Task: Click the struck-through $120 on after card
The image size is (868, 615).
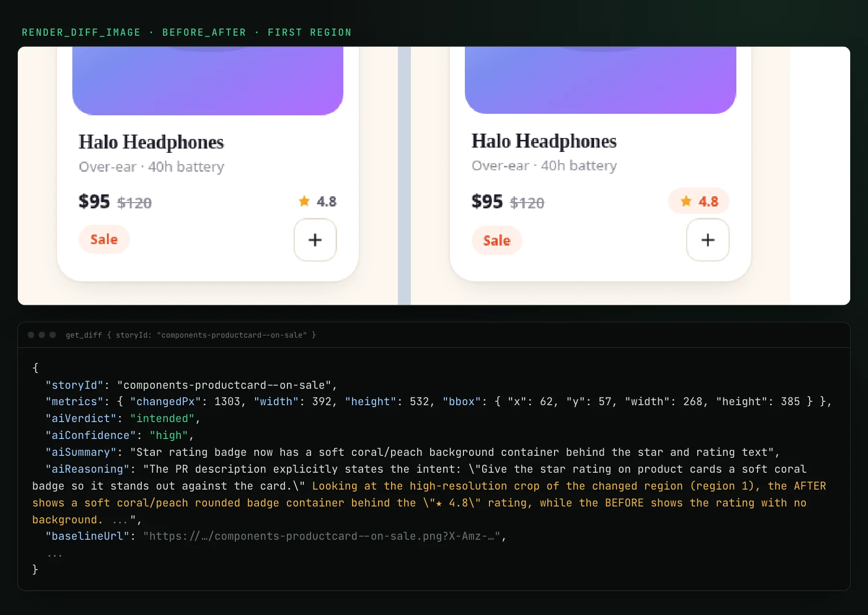Action: click(x=527, y=203)
